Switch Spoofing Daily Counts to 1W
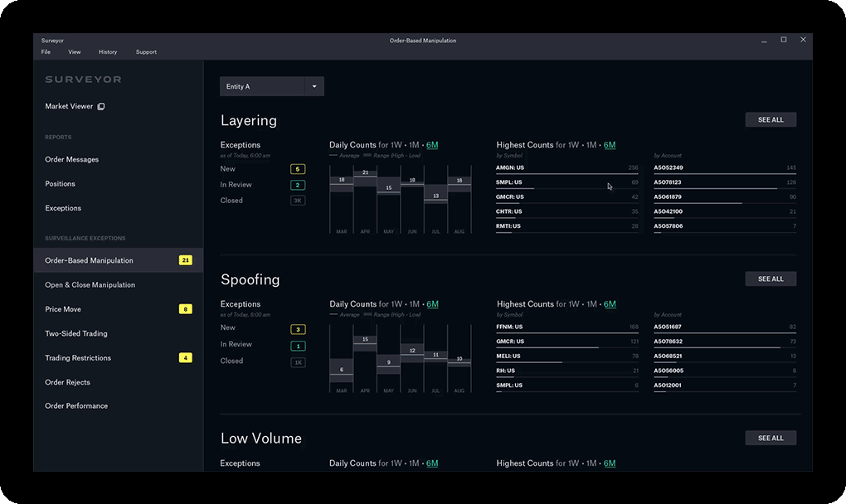Screen dimensions: 846x504 click(x=396, y=304)
